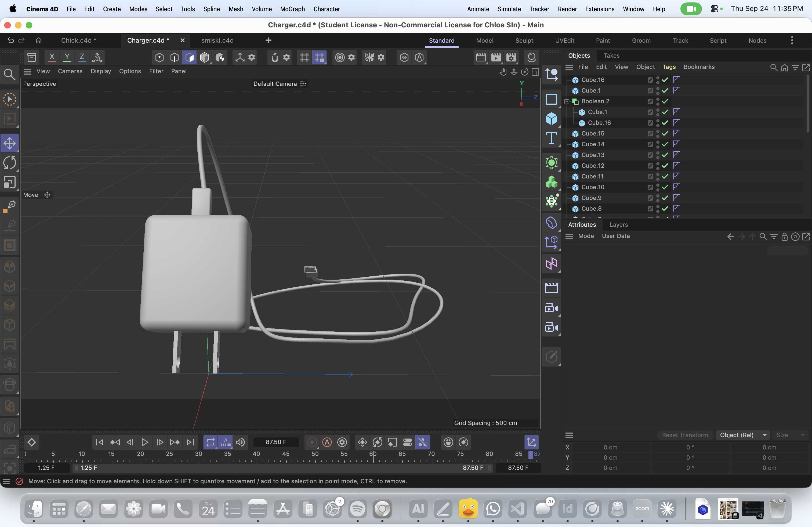This screenshot has height=527, width=812.
Task: Open Tags menu in Objects panel
Action: click(669, 67)
